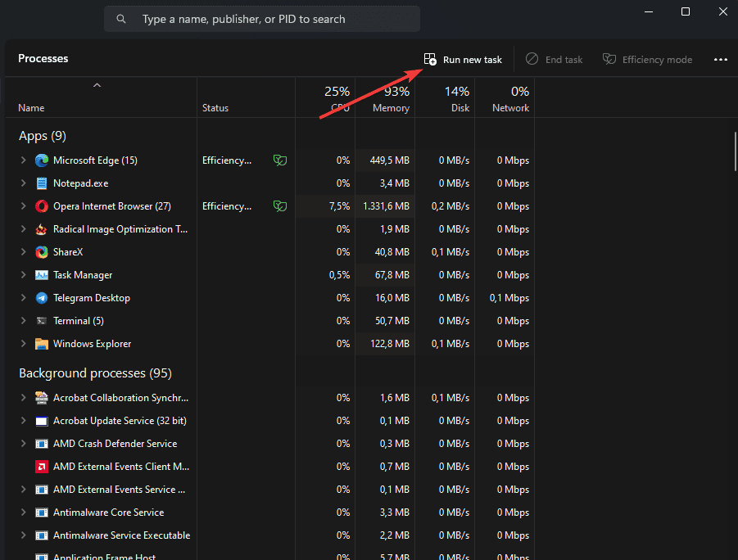Expand the Windows Explorer process group
Viewport: 738px width, 560px height.
point(23,344)
